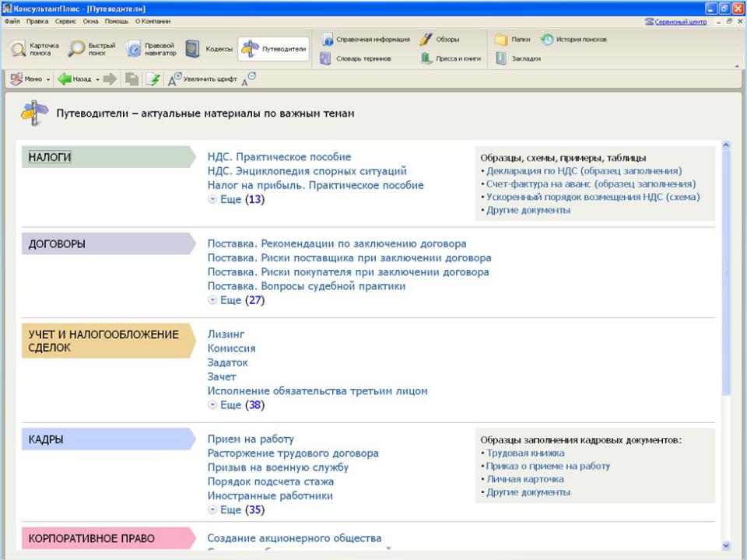The width and height of the screenshot is (747, 560).
Task: Open НДС. Энциклопедия спорных ситуаций
Action: (x=307, y=171)
